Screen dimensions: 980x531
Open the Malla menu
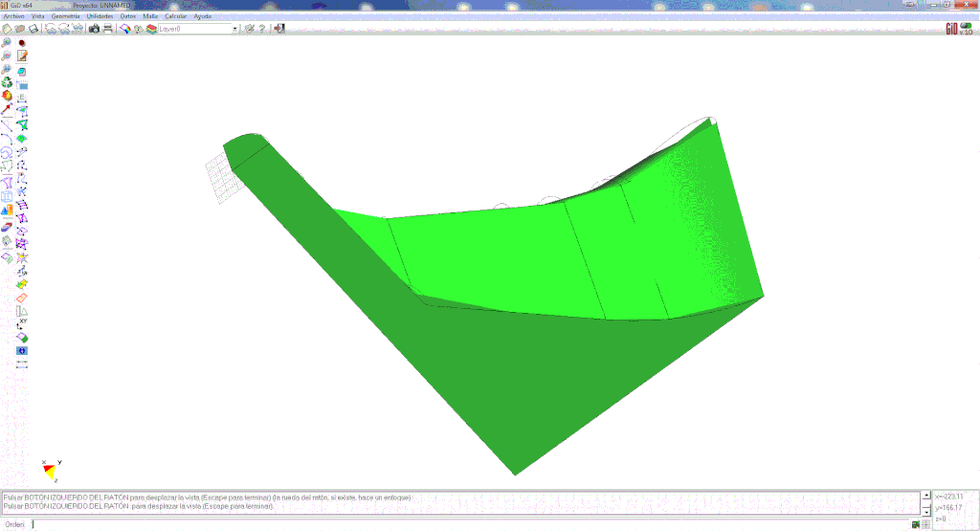point(150,16)
